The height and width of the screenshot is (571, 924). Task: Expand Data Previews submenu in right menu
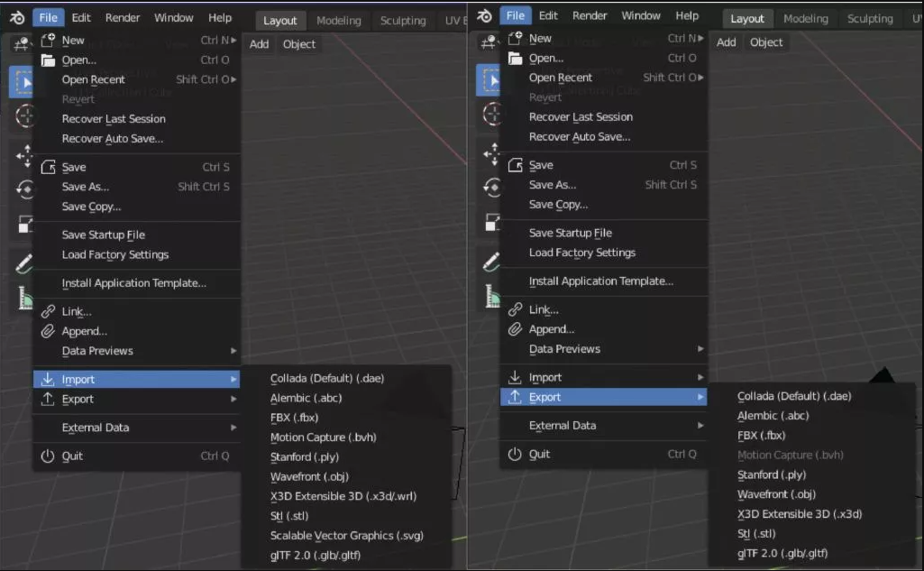point(700,349)
